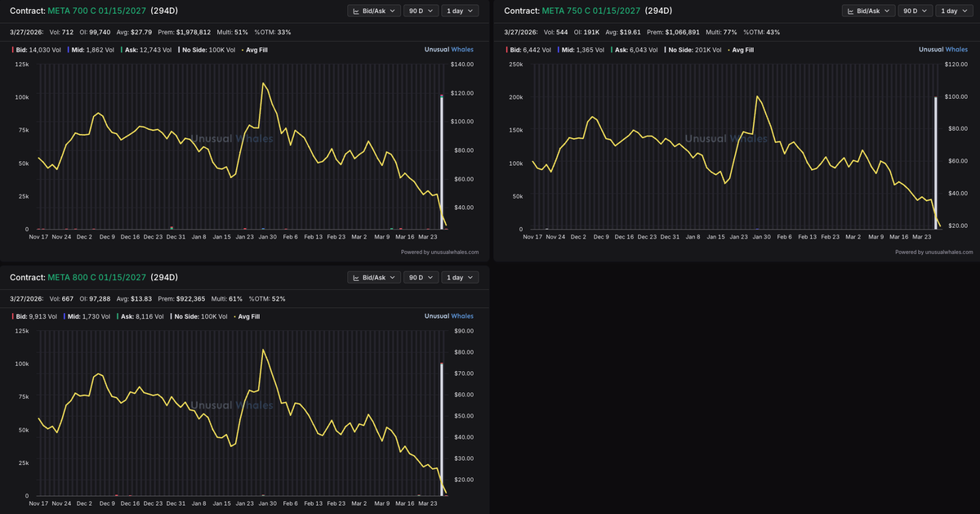Open Bid/Ask dropdown in META 700 C panel
This screenshot has height=514, width=980.
pyautogui.click(x=374, y=11)
